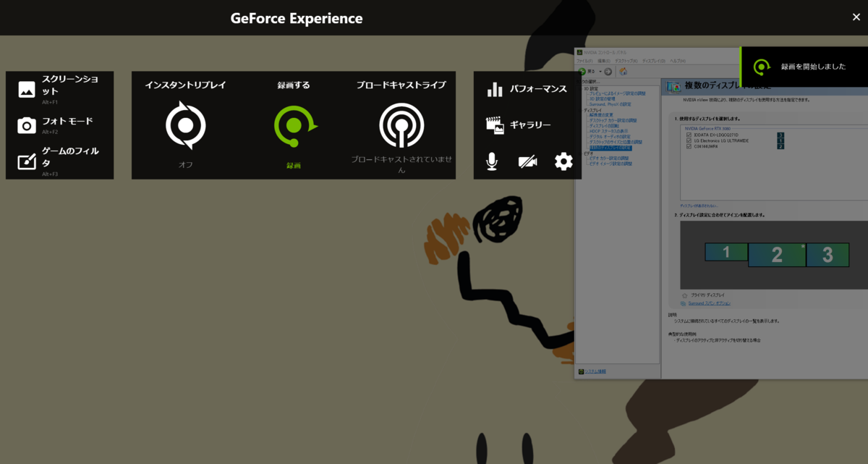Click the Surround スパン オプション link

point(710,303)
